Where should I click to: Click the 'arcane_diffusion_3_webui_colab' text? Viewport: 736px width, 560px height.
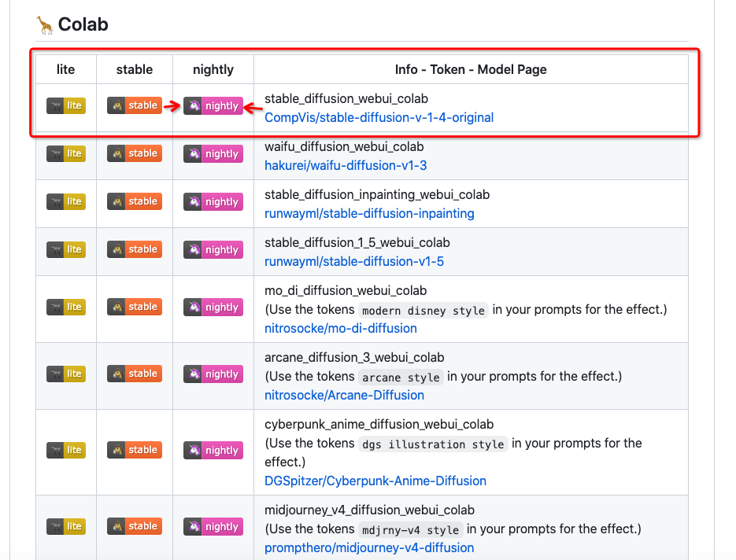click(x=354, y=357)
